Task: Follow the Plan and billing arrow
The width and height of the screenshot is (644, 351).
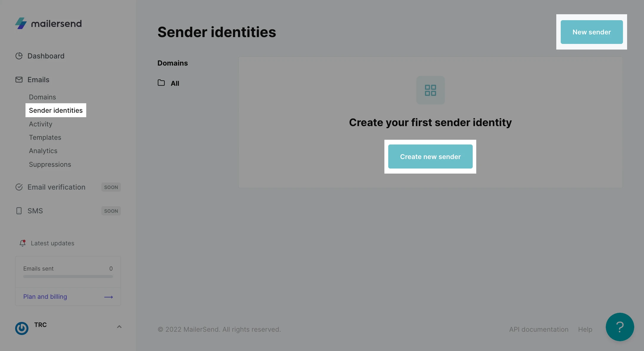Action: point(108,297)
